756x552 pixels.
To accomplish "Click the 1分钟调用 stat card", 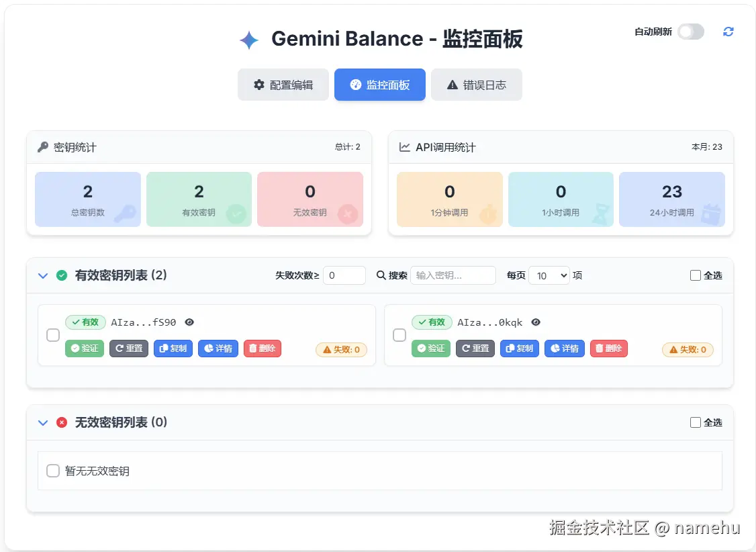I will [x=449, y=199].
